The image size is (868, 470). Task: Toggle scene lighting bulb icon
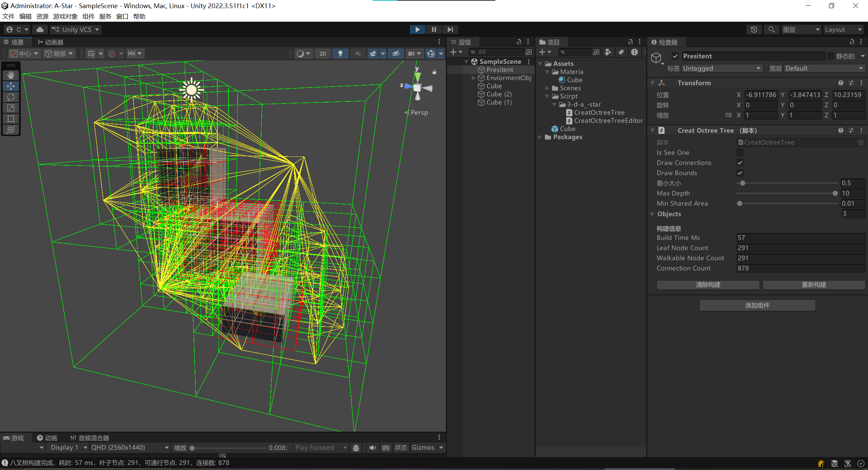[x=340, y=54]
